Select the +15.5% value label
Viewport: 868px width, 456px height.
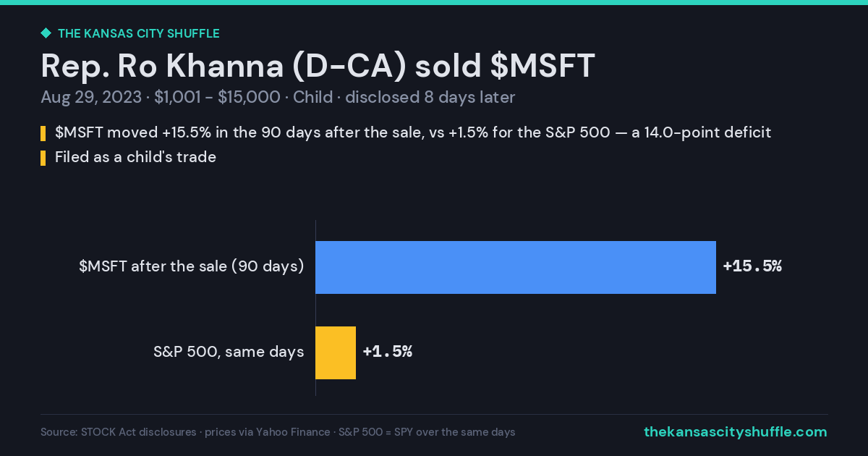[x=752, y=266]
